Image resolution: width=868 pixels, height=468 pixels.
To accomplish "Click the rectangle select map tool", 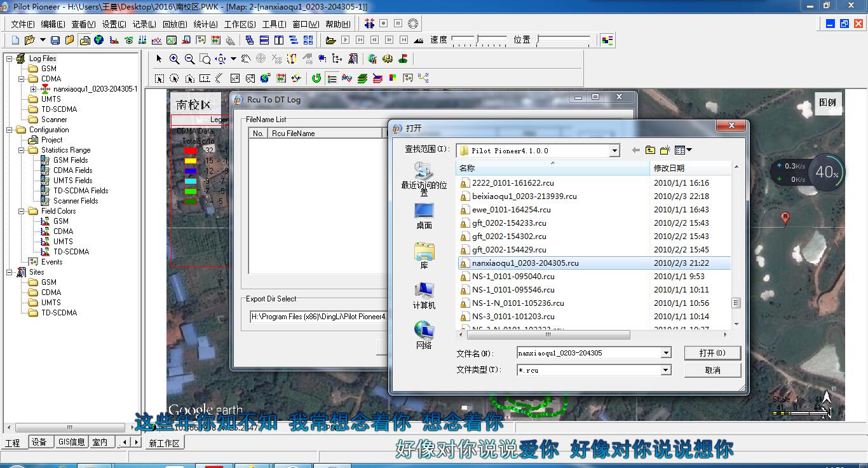I will point(159,78).
